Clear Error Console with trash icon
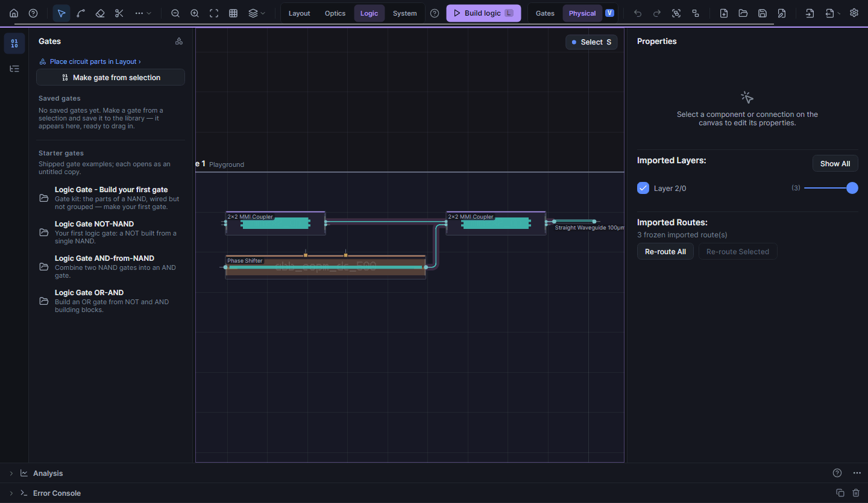The width and height of the screenshot is (868, 503). point(856,493)
